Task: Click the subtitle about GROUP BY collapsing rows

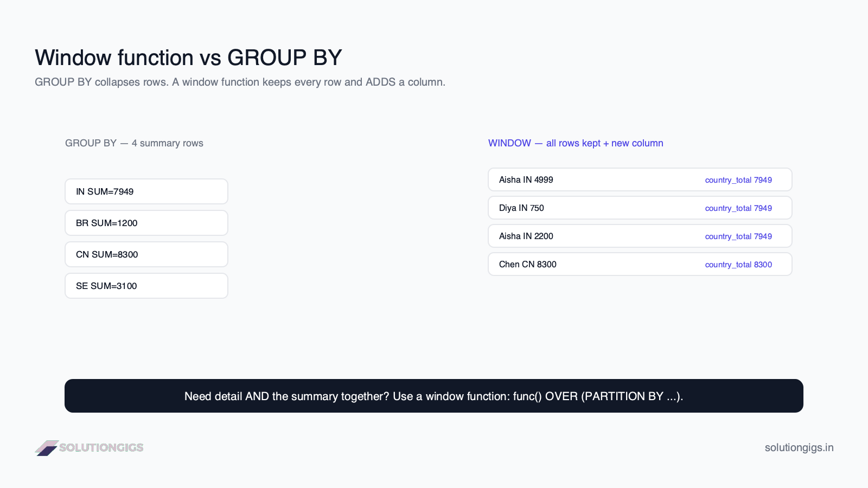Action: pyautogui.click(x=240, y=82)
